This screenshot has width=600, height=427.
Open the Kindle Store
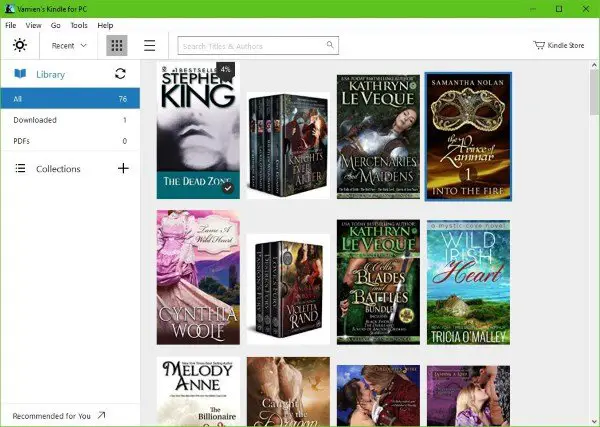[559, 45]
